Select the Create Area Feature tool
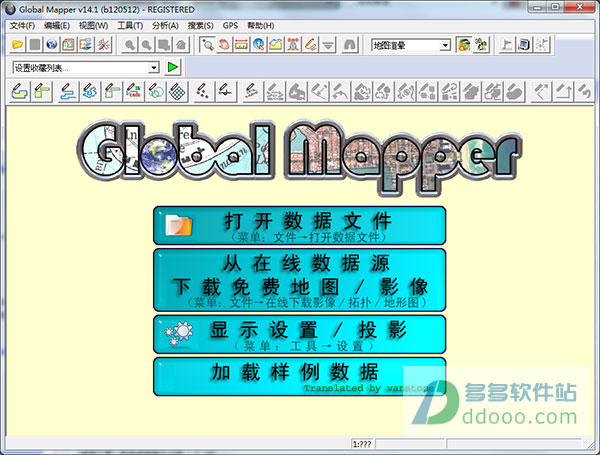 pyautogui.click(x=20, y=91)
